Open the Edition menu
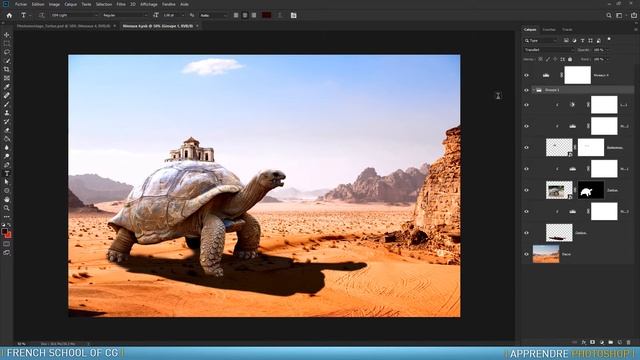 click(x=38, y=4)
